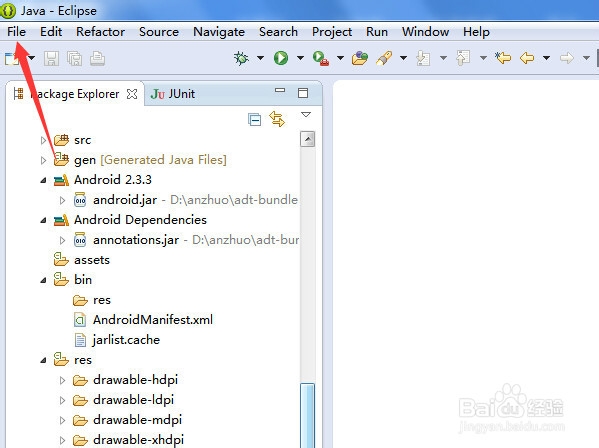Open the Window menu
Viewport: 599px width, 448px height.
[x=425, y=32]
